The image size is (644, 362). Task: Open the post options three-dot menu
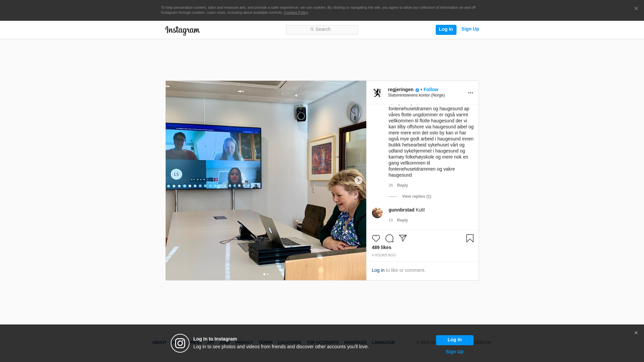(x=470, y=93)
